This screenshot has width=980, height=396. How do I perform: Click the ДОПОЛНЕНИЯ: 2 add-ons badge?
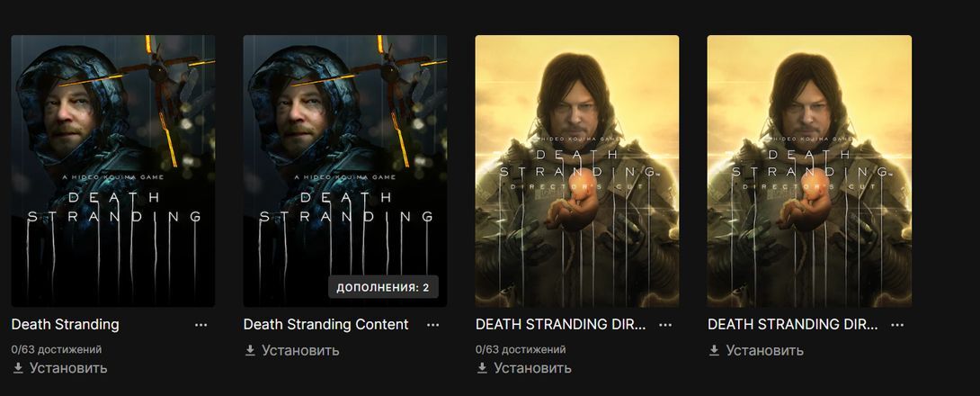click(383, 287)
